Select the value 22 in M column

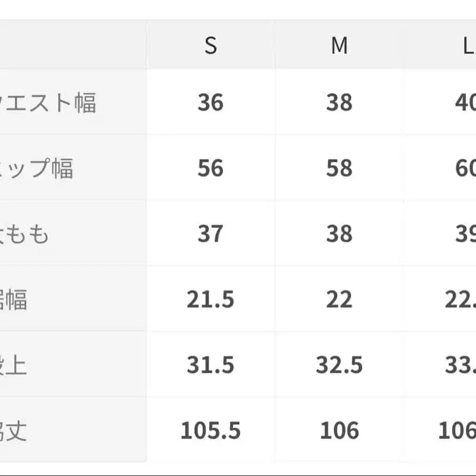pyautogui.click(x=339, y=299)
